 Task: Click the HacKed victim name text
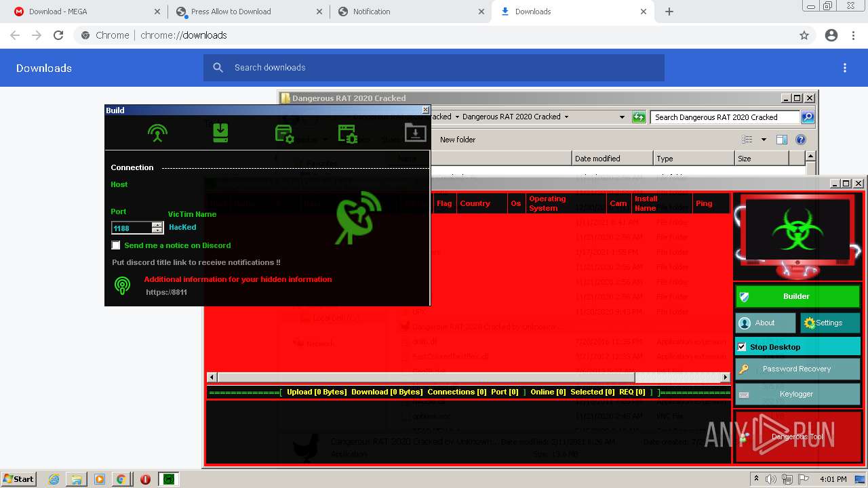tap(182, 228)
